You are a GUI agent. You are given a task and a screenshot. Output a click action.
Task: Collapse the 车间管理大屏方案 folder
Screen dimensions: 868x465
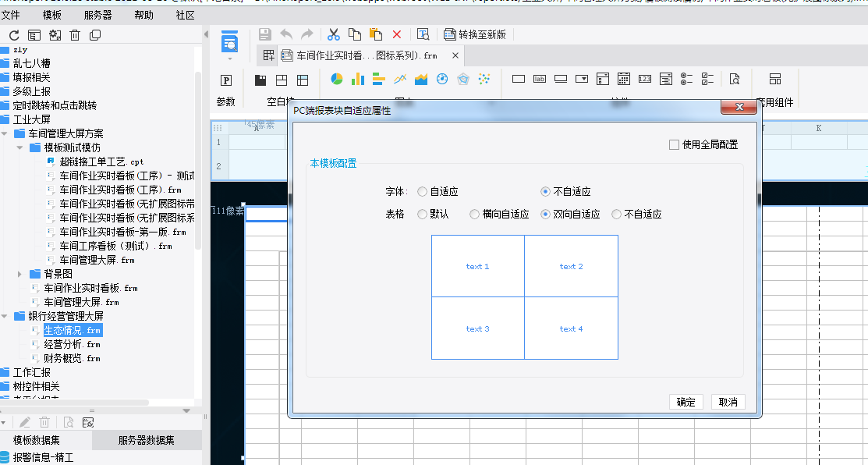pos(5,133)
